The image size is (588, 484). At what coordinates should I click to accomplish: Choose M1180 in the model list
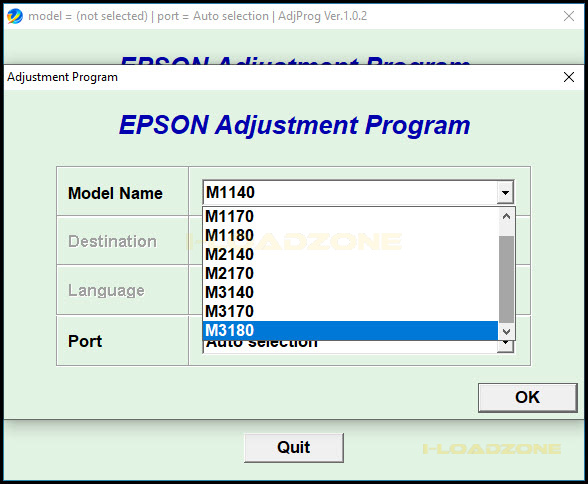tap(350, 235)
